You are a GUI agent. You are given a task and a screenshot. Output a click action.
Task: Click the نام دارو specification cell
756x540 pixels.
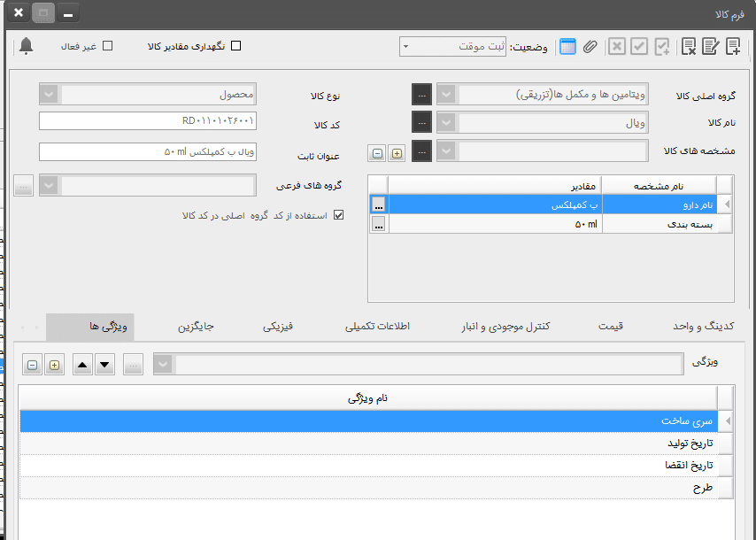coord(660,204)
